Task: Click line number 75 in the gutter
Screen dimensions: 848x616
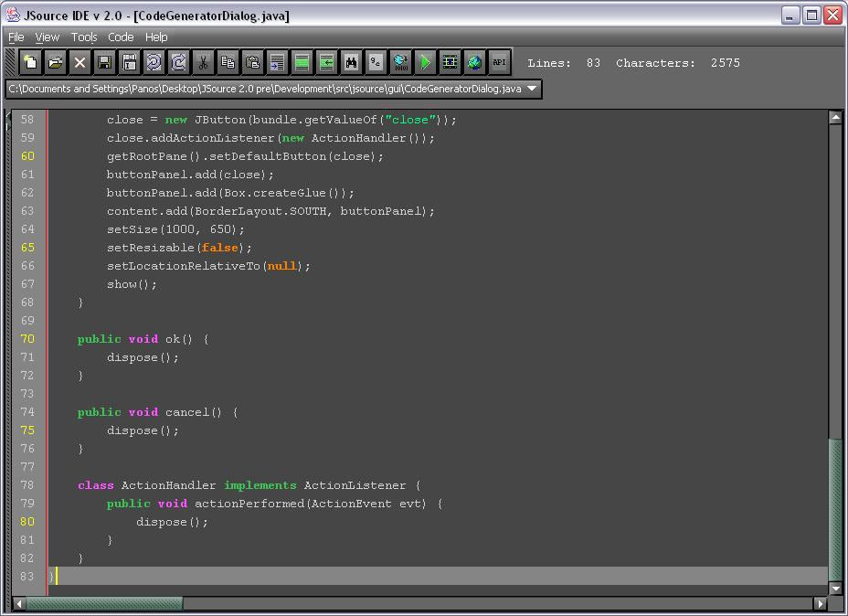Action: pyautogui.click(x=27, y=430)
